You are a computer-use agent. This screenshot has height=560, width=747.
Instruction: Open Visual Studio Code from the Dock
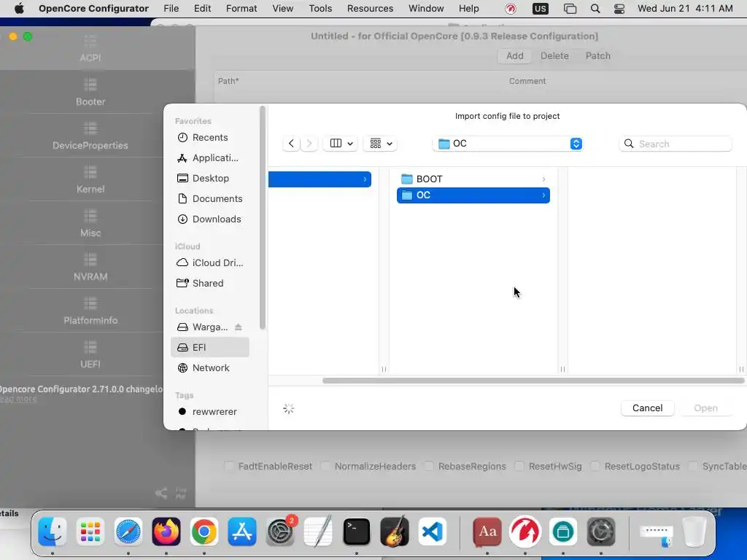(432, 532)
